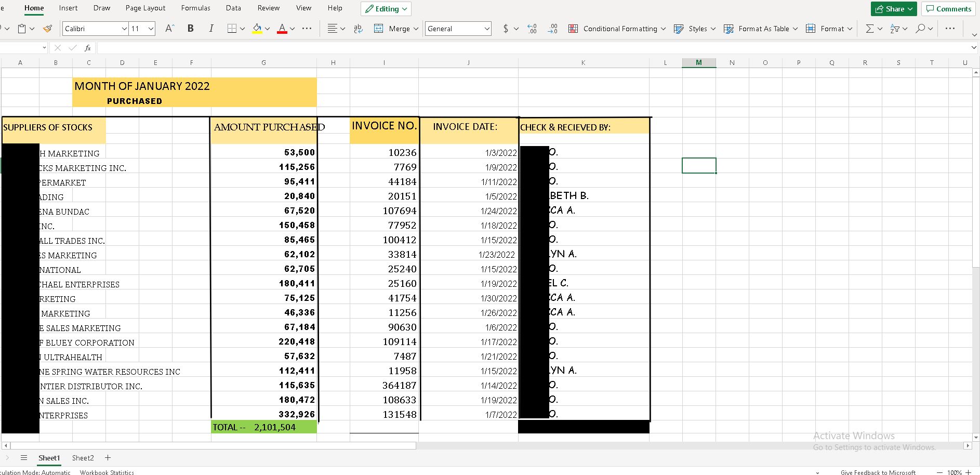Toggle Wrap Text for the cell

click(358, 29)
